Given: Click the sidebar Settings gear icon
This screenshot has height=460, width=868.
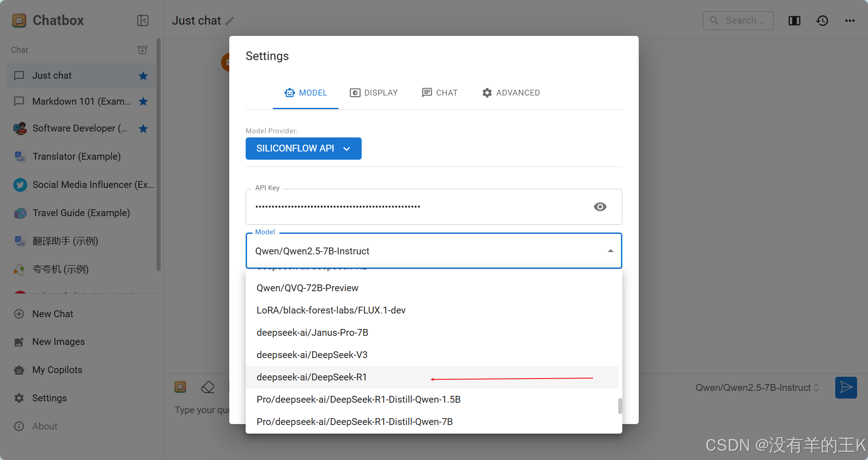Looking at the screenshot, I should click(19, 398).
